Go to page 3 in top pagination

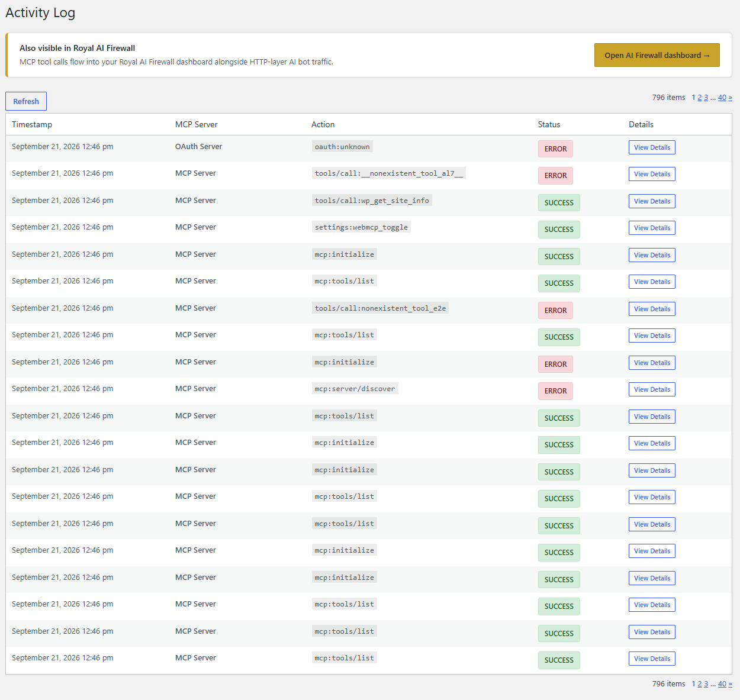tap(706, 98)
